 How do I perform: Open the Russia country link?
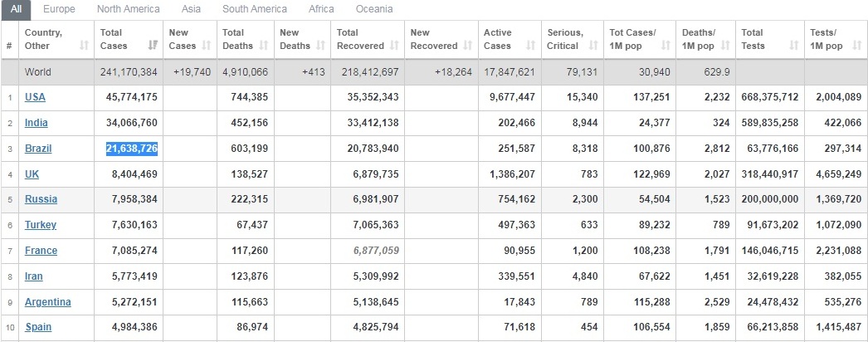click(x=41, y=198)
